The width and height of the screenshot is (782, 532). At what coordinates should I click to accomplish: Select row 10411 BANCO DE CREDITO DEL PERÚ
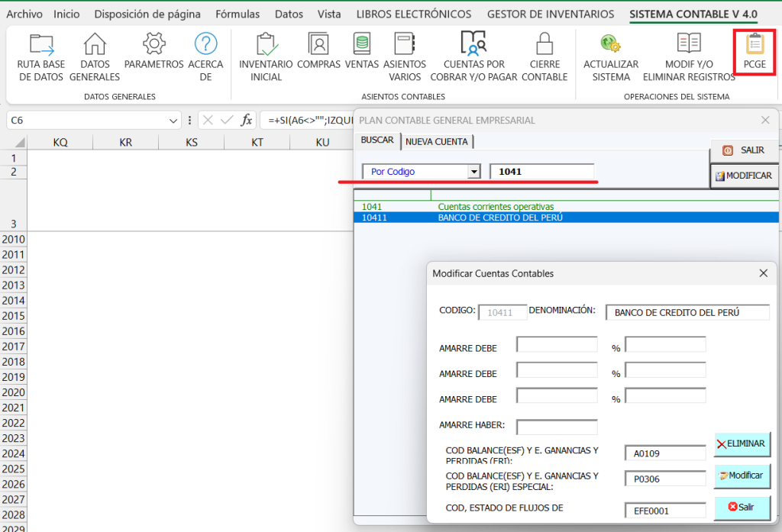tap(566, 218)
